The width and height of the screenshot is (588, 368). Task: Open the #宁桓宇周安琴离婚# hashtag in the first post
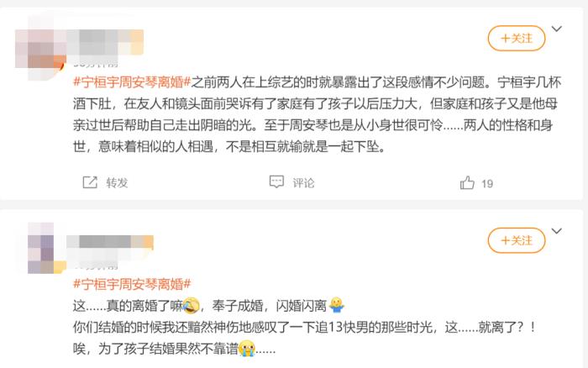[x=132, y=82]
